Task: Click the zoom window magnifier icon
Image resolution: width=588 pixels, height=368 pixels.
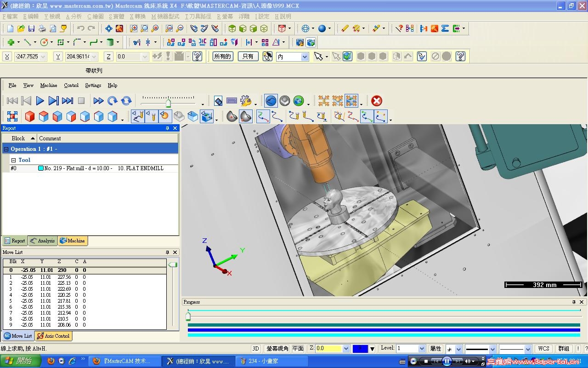Action: 134,29
